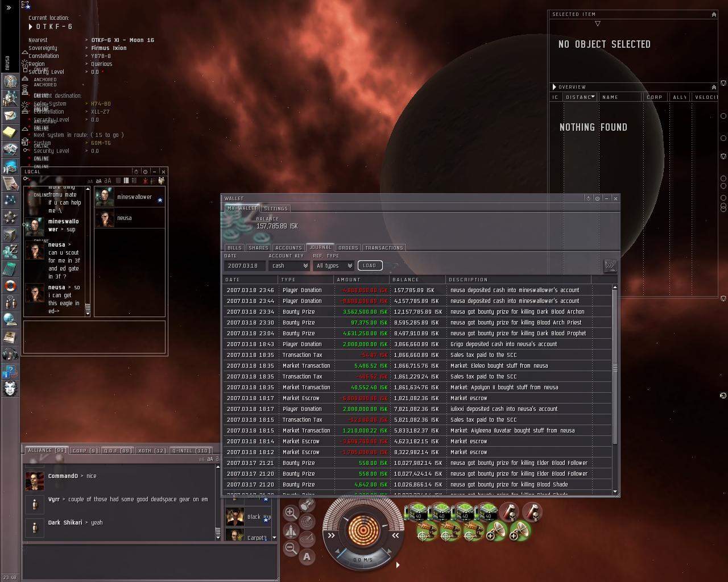Sort overview by Name column header

621,97
